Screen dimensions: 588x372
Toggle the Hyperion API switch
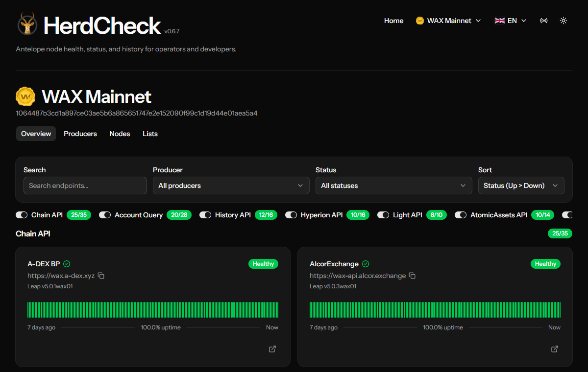291,215
